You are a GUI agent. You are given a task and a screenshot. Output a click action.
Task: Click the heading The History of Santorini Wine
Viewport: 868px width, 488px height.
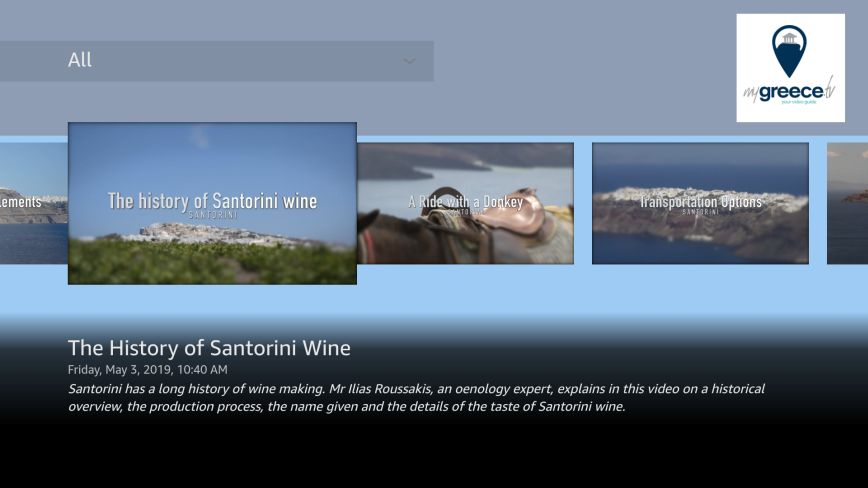point(209,348)
